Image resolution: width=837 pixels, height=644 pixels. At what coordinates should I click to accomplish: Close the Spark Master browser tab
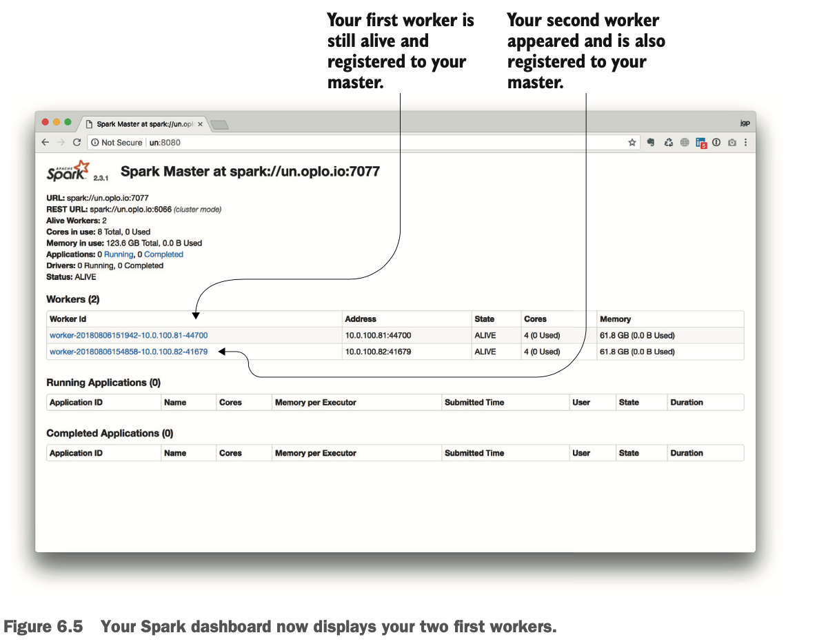point(200,124)
